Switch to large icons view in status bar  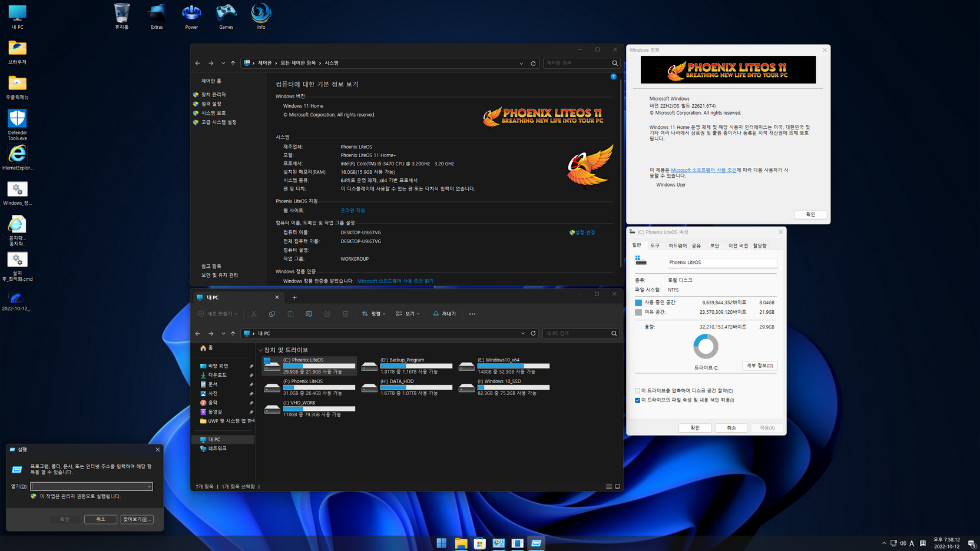click(x=618, y=487)
